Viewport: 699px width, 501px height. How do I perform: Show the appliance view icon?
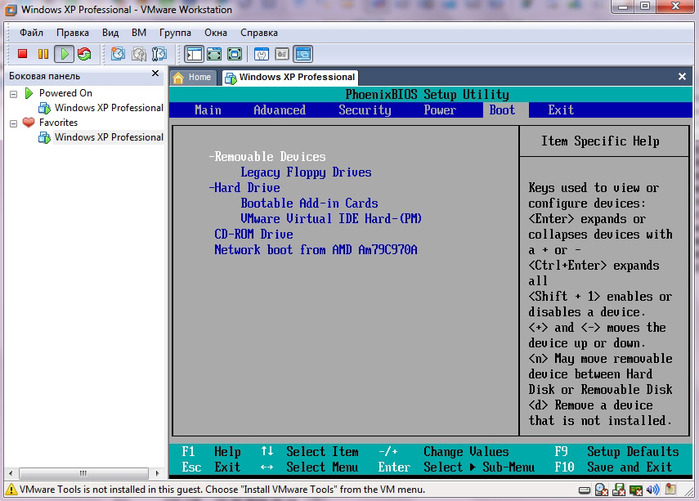(x=282, y=54)
